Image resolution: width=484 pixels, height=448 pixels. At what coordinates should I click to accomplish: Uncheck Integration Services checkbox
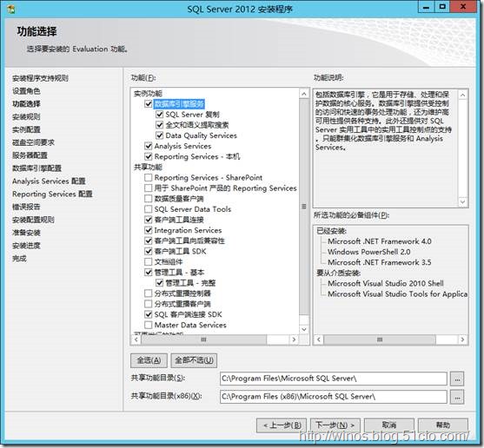click(149, 230)
